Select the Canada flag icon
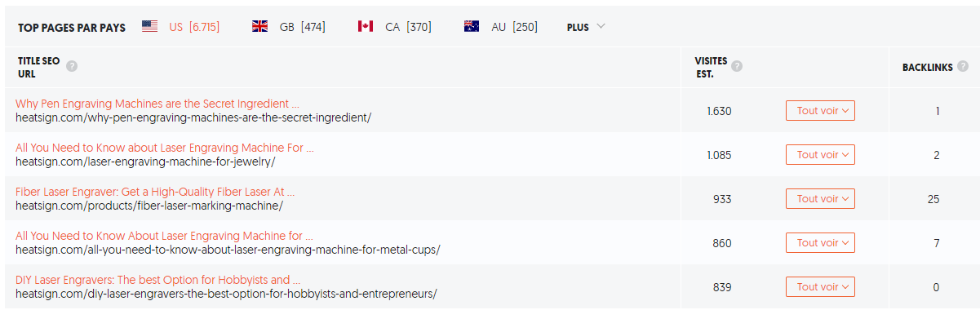 pos(366,27)
